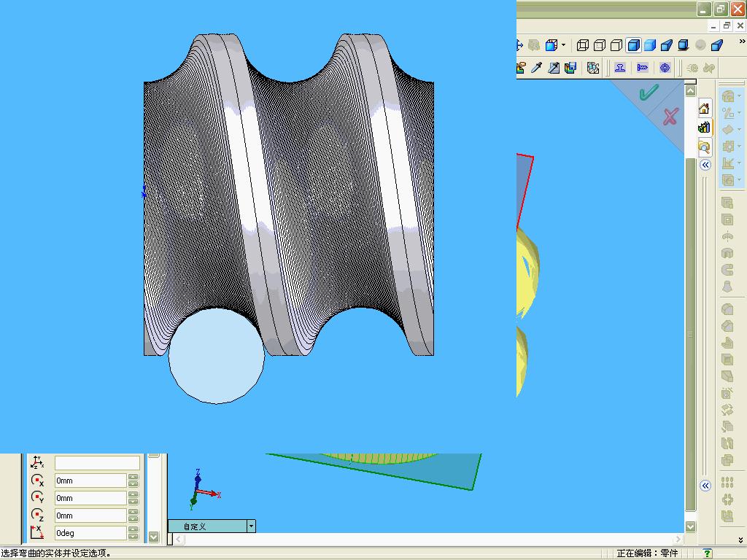Click the Revolved Boss icon
The image size is (747, 560).
pyautogui.click(x=727, y=237)
